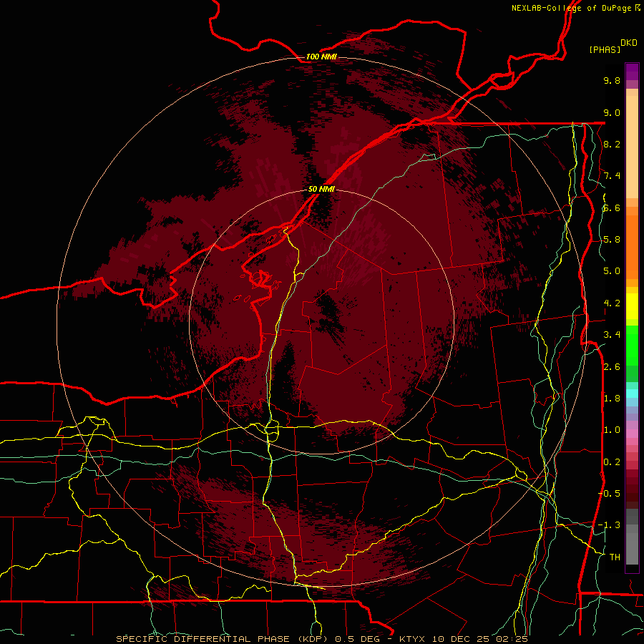Click the -0.5 scale value
644x644 pixels.
609,494
